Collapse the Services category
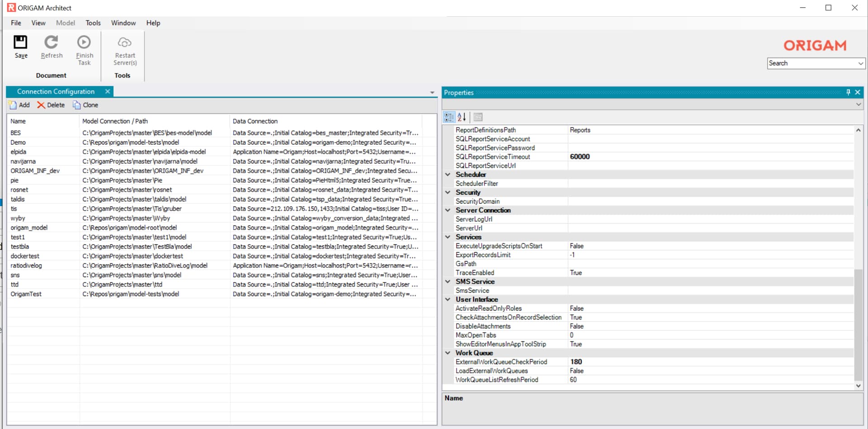The height and width of the screenshot is (429, 868). click(448, 237)
